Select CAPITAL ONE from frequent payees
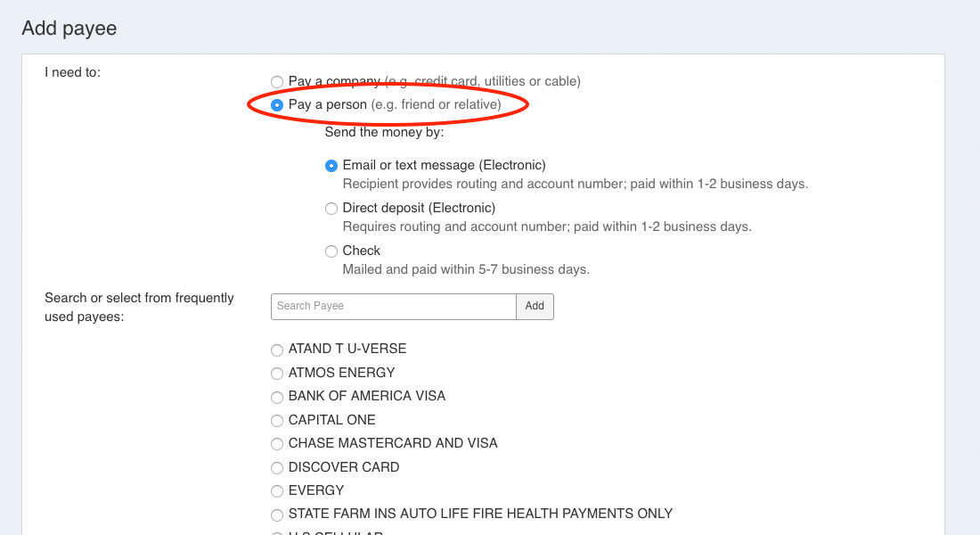This screenshot has width=980, height=535. coord(277,421)
